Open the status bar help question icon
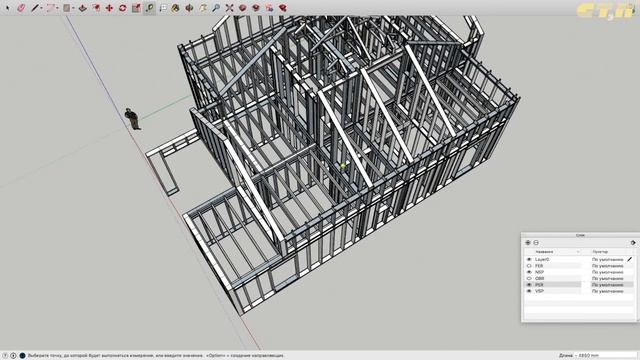 pos(5,356)
